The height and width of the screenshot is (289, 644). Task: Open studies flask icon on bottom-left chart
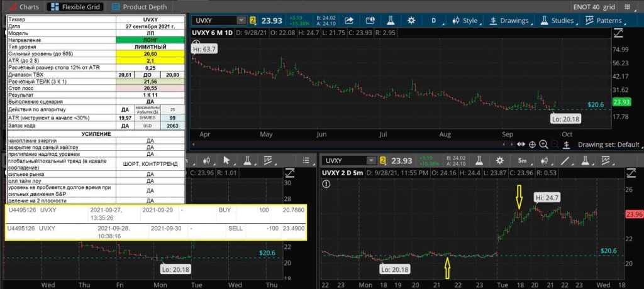pyautogui.click(x=248, y=160)
